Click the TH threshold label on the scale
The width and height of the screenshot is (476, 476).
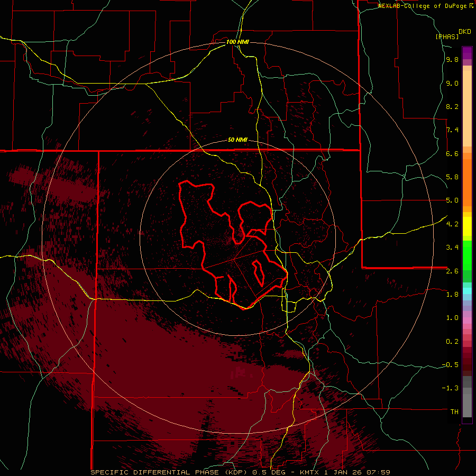[x=454, y=412]
